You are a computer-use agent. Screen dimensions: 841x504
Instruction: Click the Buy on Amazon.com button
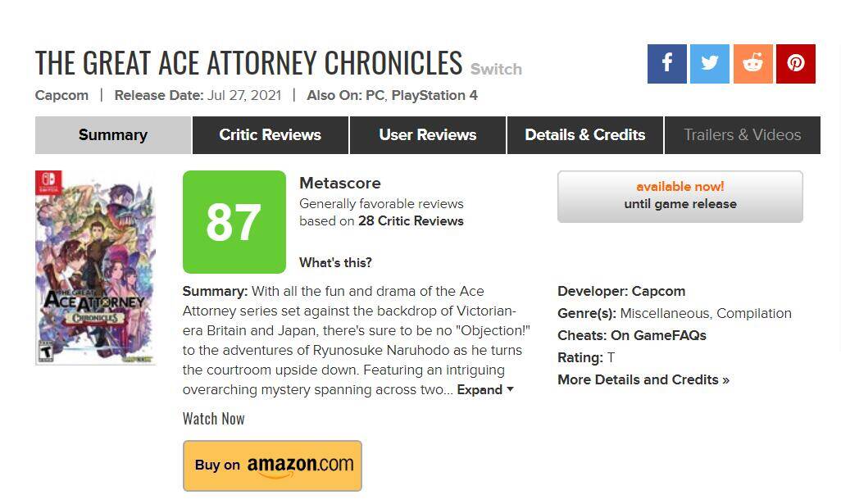tap(272, 466)
